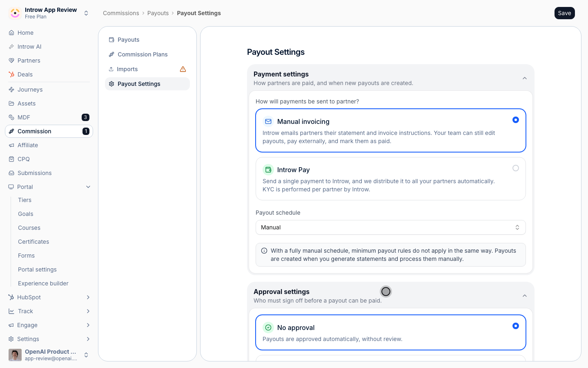Expand the Track submenu chevron

(88, 311)
